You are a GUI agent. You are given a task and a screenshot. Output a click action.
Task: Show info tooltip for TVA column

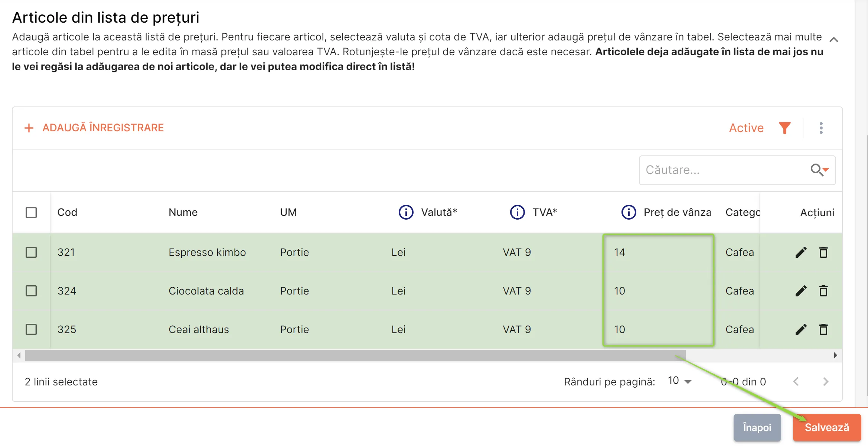(517, 213)
